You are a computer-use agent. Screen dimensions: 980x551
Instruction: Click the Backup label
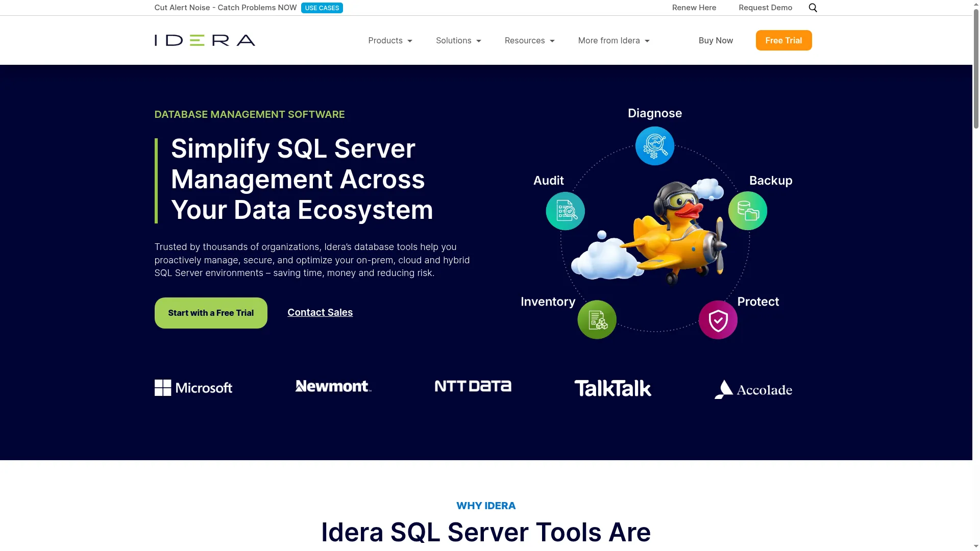point(771,180)
